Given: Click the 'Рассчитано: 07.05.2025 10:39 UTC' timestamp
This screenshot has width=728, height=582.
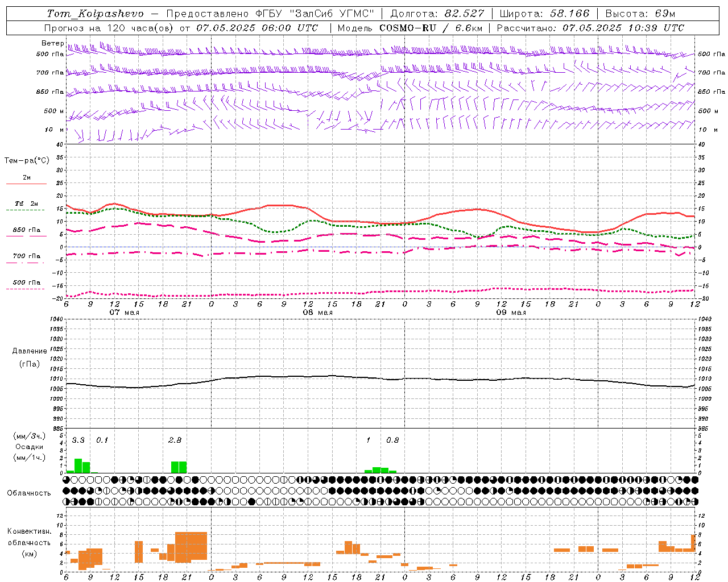Looking at the screenshot, I should 590,28.
